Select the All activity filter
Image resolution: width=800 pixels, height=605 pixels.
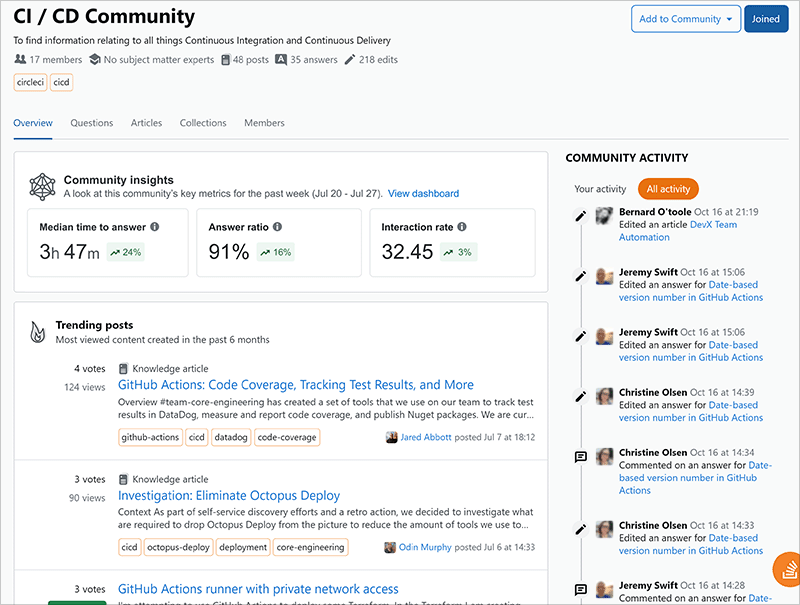click(668, 189)
